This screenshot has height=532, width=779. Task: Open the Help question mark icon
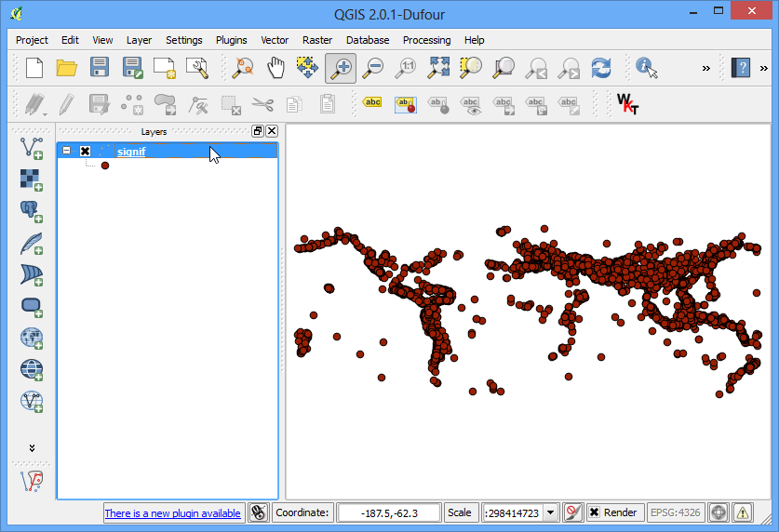pos(740,68)
